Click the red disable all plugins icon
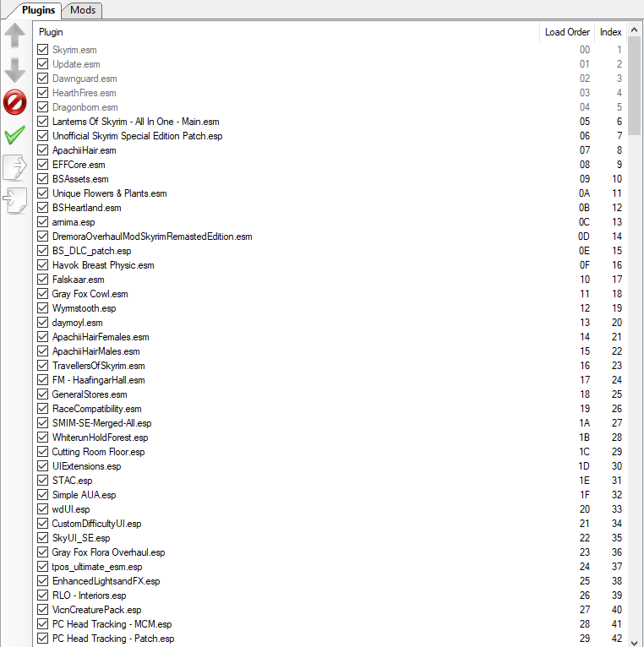The width and height of the screenshot is (644, 647). point(15,102)
